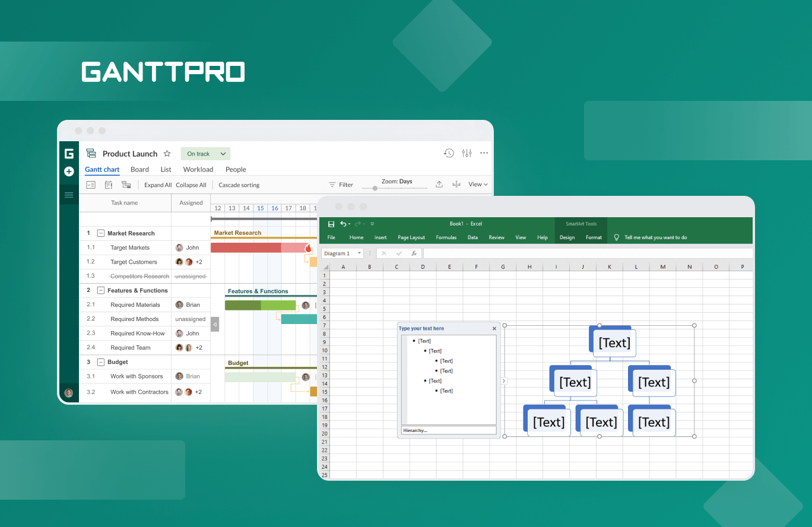Open the project history clock icon
This screenshot has height=527, width=812.
(449, 153)
